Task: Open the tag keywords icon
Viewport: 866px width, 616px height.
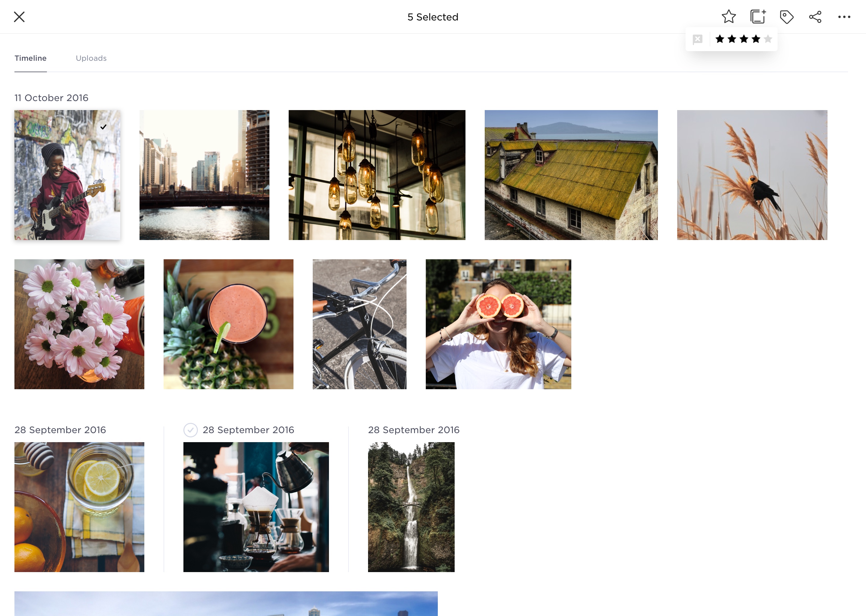Action: click(786, 17)
